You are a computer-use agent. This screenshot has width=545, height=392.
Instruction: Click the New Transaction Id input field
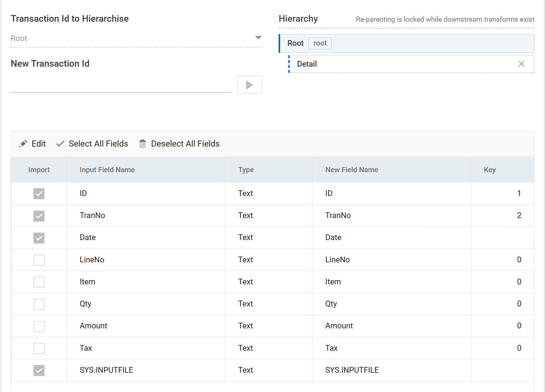tap(121, 85)
